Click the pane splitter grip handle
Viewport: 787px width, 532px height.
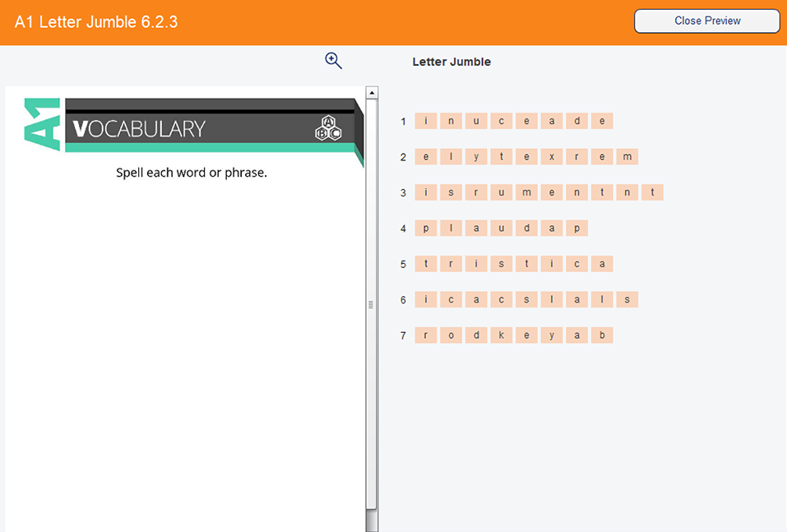click(371, 305)
